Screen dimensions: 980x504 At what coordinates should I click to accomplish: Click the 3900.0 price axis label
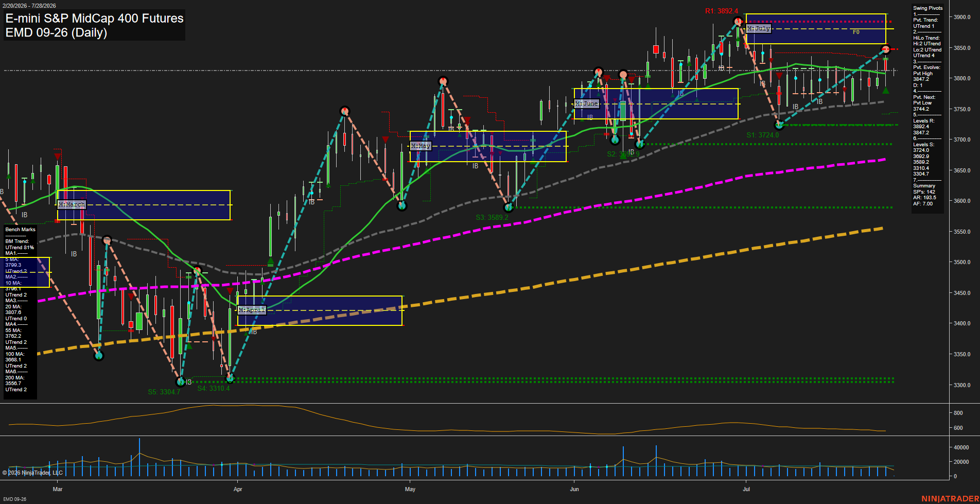point(962,17)
